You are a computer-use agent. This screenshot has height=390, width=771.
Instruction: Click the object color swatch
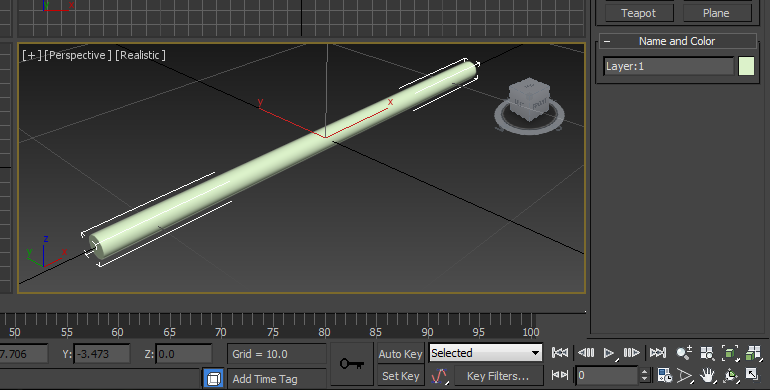pyautogui.click(x=746, y=66)
